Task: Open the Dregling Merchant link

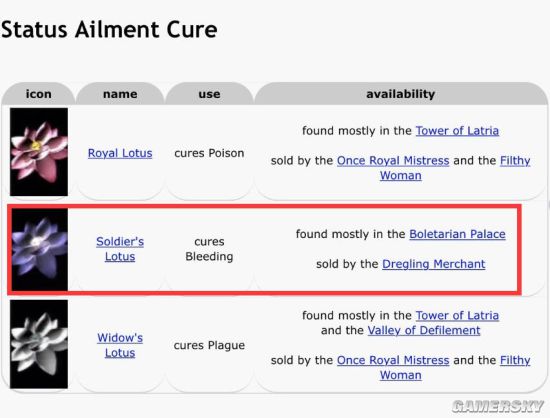Action: (434, 264)
